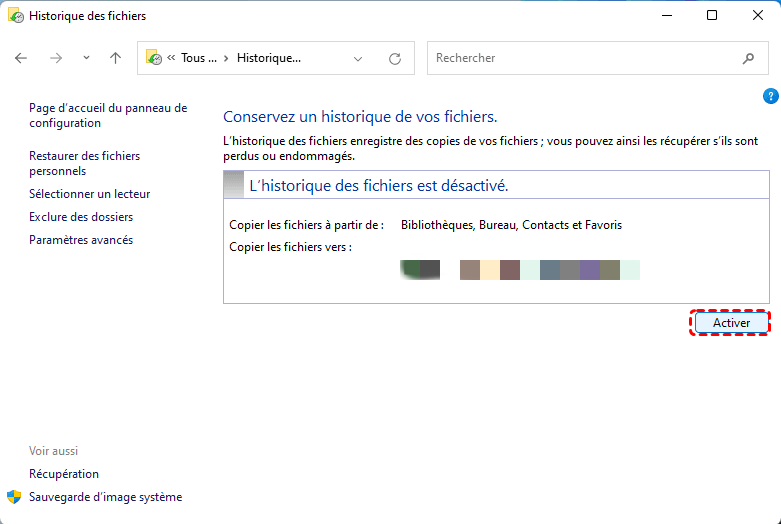Click the title bar File History icon
The image size is (781, 524).
14,16
